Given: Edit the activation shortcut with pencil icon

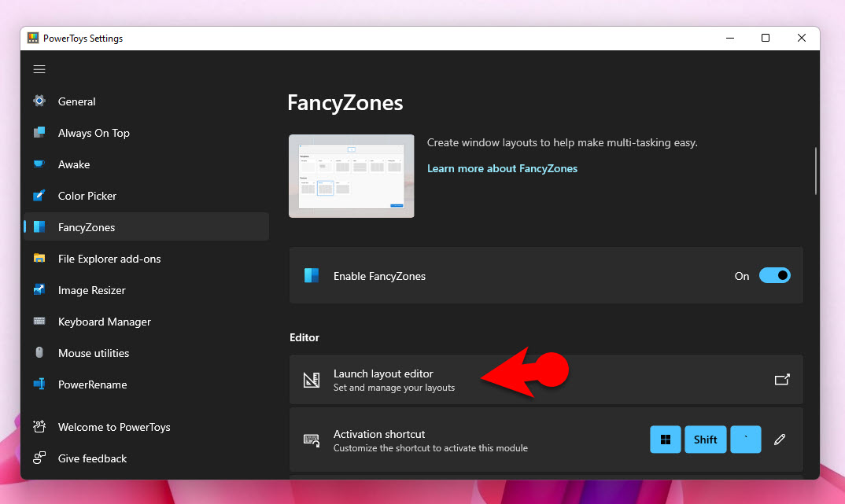Looking at the screenshot, I should (x=780, y=440).
